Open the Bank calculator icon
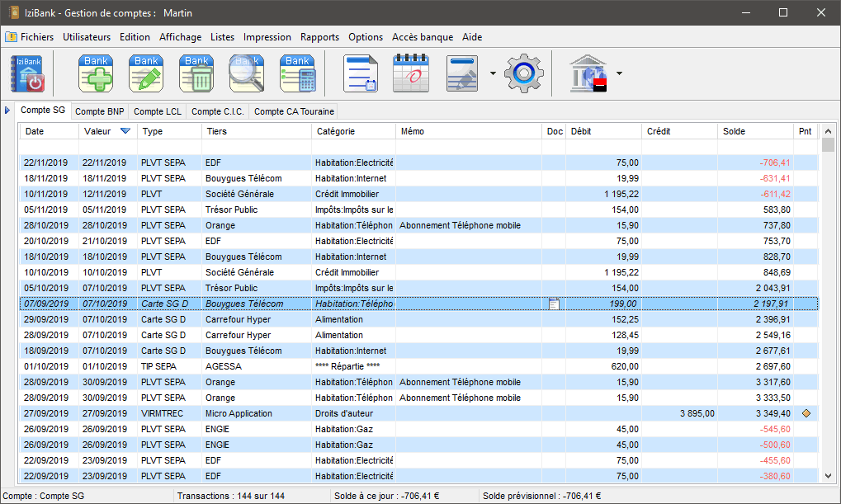The image size is (841, 504). pos(297,73)
